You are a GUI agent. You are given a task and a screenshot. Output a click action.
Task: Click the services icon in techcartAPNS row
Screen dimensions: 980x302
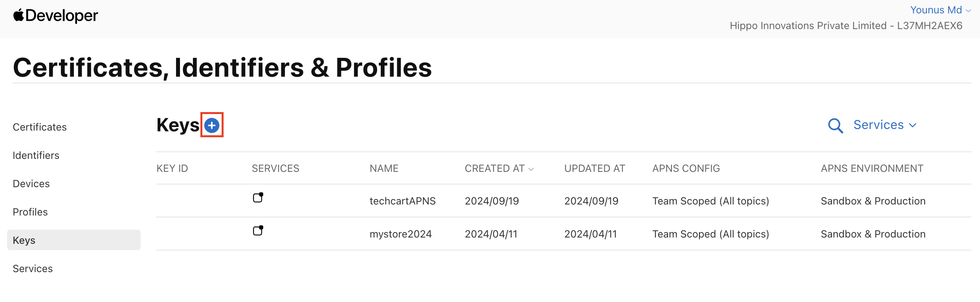pyautogui.click(x=258, y=197)
